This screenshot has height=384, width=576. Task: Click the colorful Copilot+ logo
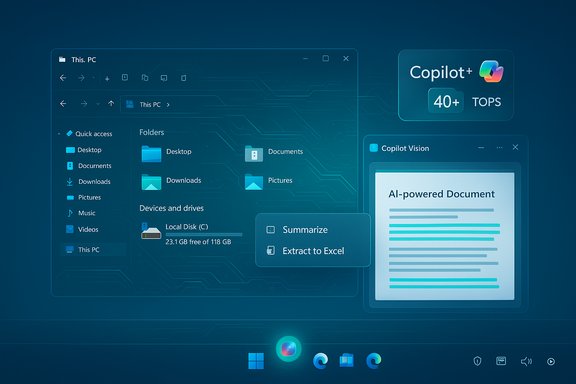pos(492,71)
